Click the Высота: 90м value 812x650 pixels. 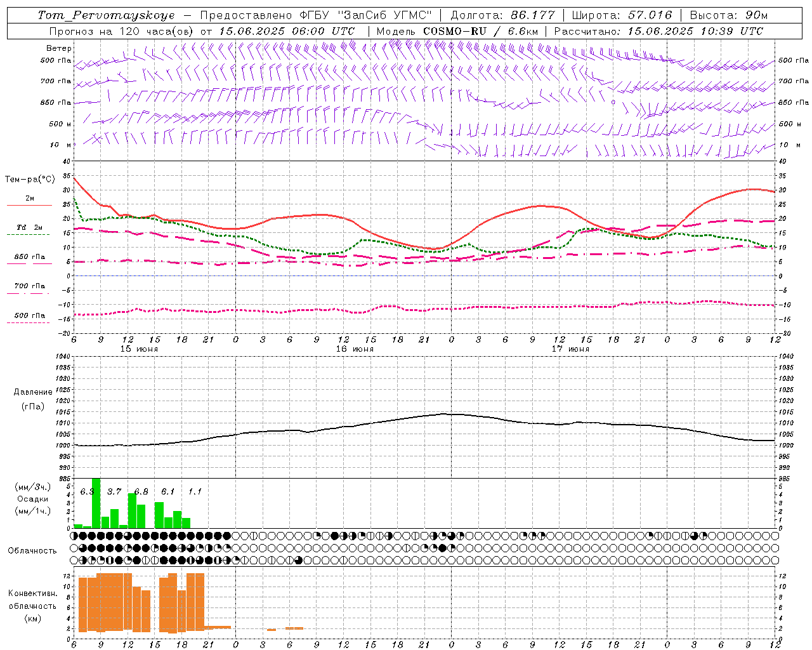(728, 15)
